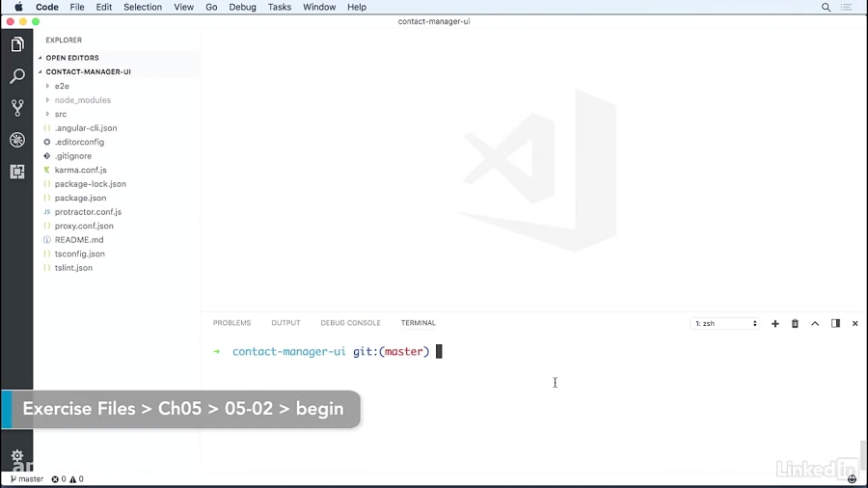This screenshot has height=488, width=868.
Task: Open the Help menu
Action: [357, 7]
